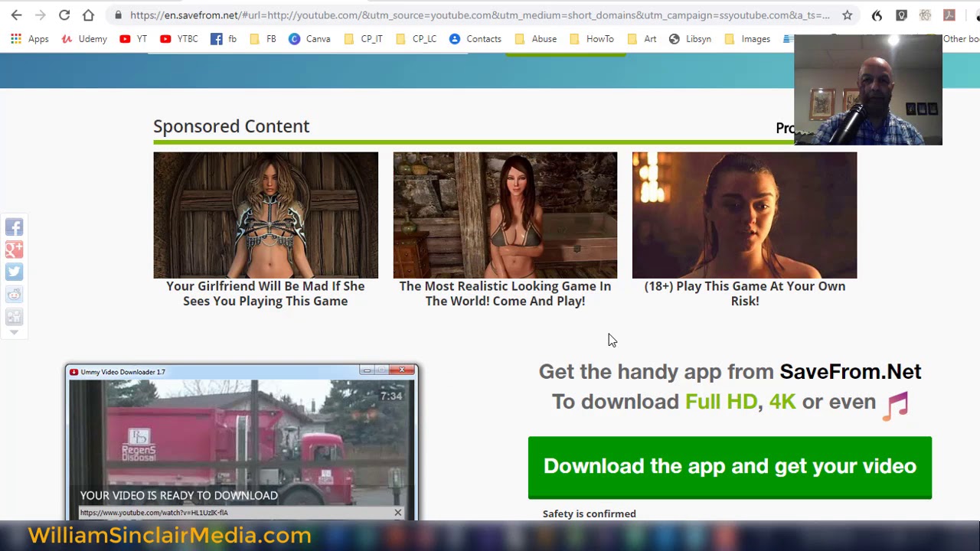Open the Libsyn bookmark

pos(690,39)
